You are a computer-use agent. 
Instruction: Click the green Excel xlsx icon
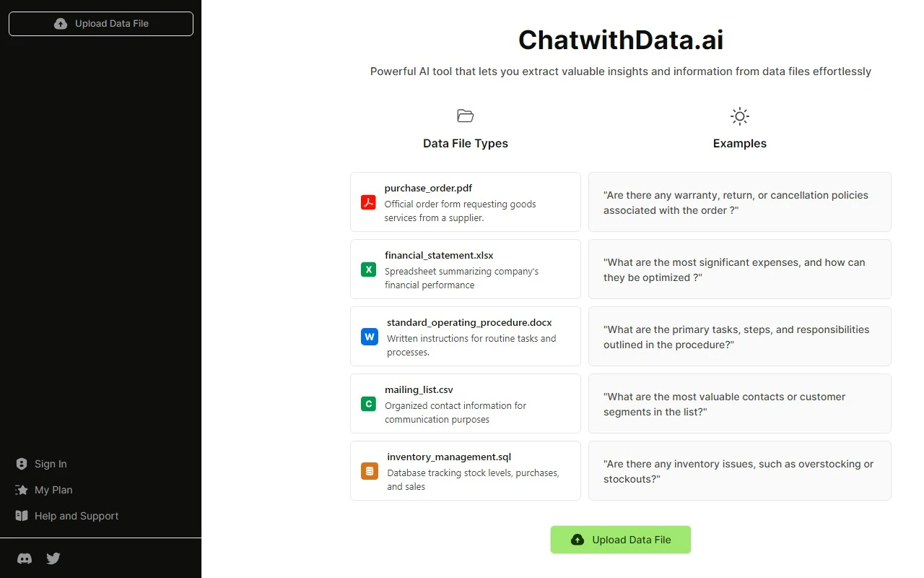pos(368,269)
